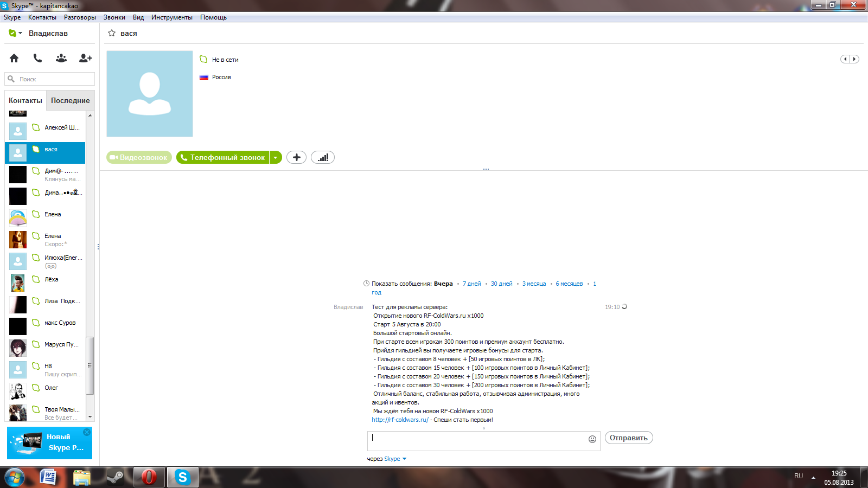This screenshot has height=488, width=868.
Task: Select contact Н8 in list
Action: (x=45, y=369)
